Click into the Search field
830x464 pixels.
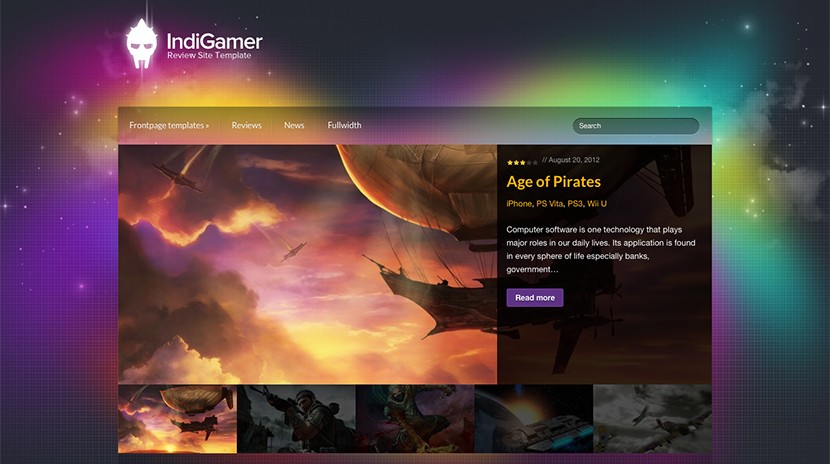click(636, 126)
